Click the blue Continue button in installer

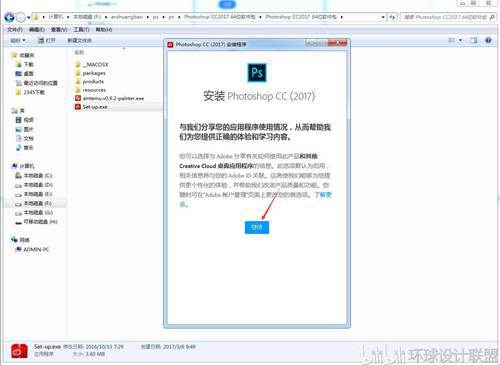click(x=257, y=227)
